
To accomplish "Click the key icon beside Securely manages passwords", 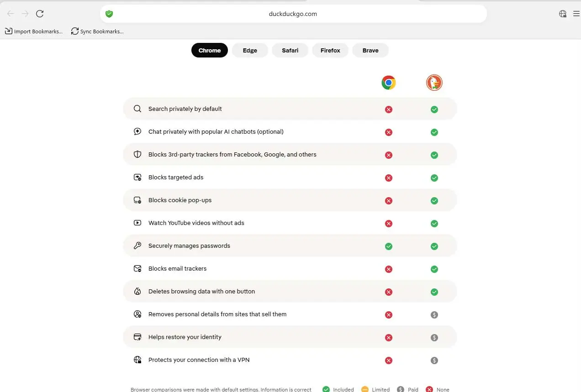I will [x=137, y=246].
